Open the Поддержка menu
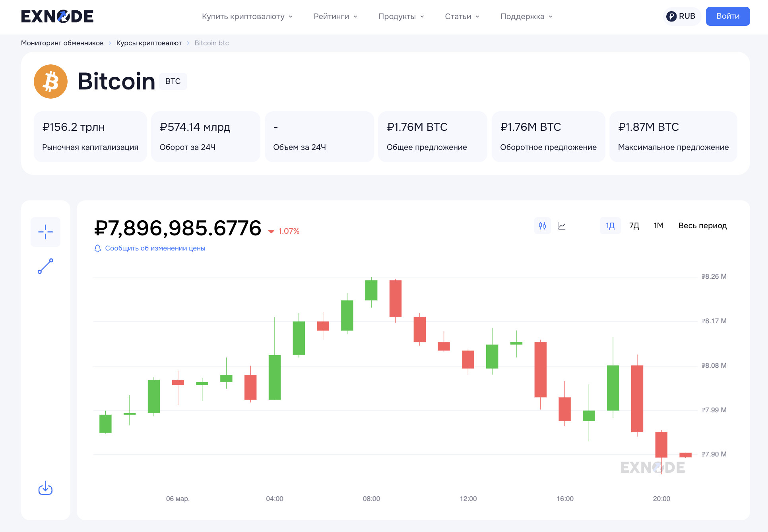 coord(526,16)
